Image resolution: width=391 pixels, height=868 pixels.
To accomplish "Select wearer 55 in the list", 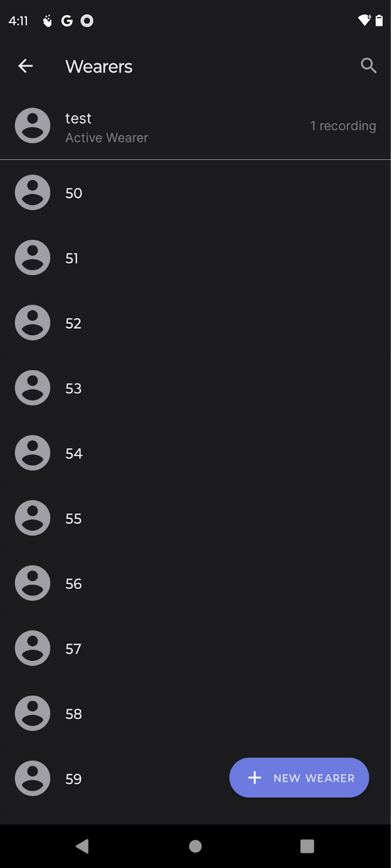I will point(195,518).
